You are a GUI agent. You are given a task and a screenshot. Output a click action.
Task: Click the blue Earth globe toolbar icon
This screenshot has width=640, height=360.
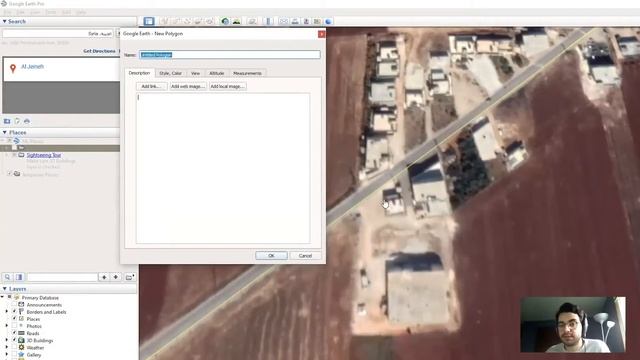329,21
